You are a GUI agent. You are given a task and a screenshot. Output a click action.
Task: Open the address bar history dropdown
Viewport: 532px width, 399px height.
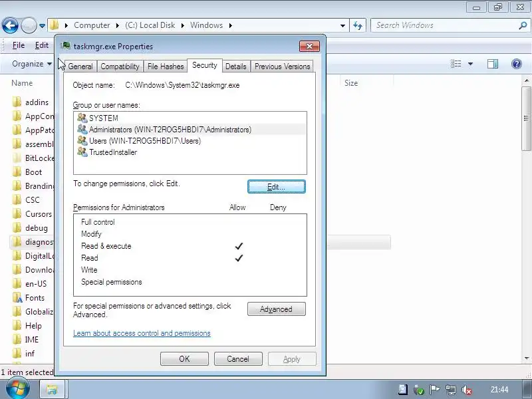pyautogui.click(x=342, y=26)
